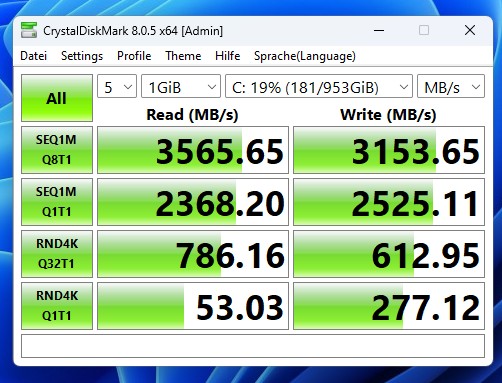
Task: Open the Settings menu
Action: tap(82, 56)
